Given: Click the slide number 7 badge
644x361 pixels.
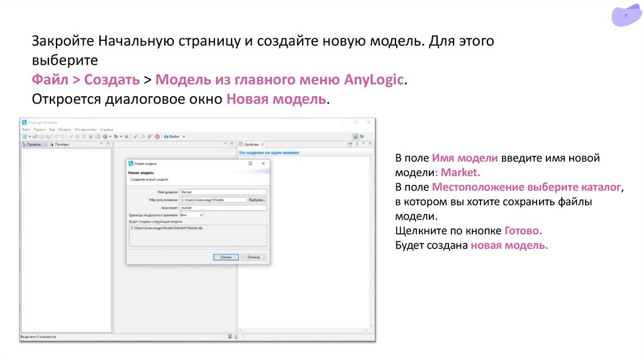Looking at the screenshot, I should point(626,16).
